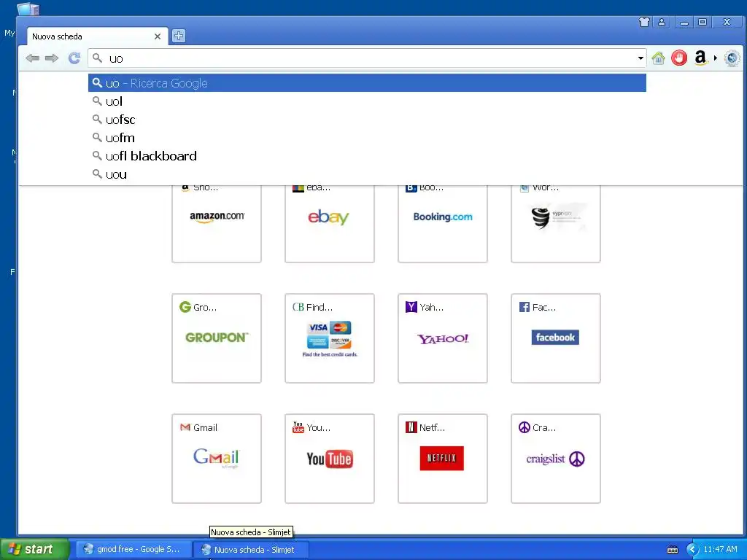This screenshot has height=560, width=747.
Task: Close the Nuova scheda tab
Action: [x=158, y=36]
